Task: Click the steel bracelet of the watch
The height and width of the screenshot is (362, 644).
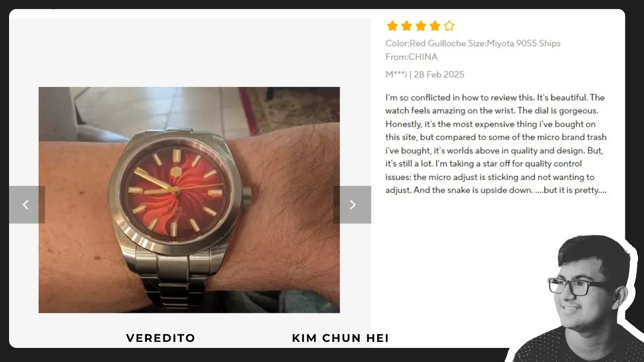Action: (x=171, y=282)
